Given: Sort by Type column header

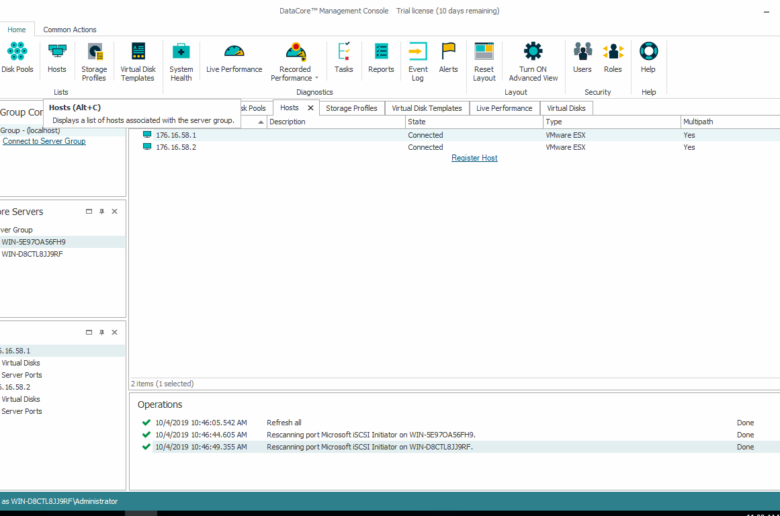Looking at the screenshot, I should (612, 122).
